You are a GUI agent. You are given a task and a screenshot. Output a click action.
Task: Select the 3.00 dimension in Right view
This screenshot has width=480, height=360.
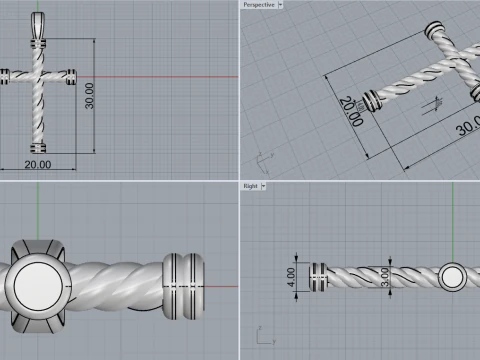point(385,277)
